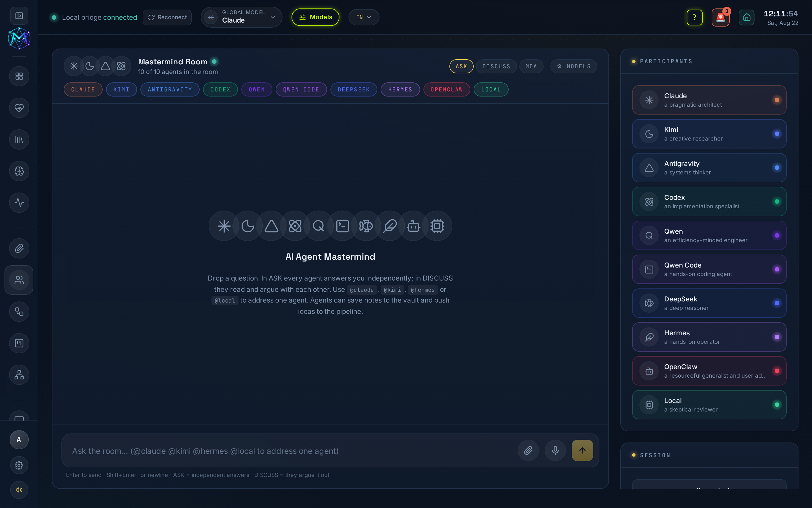Click the large terminal icon above AI Agent Mastermind
This screenshot has width=812, height=508.
pos(343,226)
